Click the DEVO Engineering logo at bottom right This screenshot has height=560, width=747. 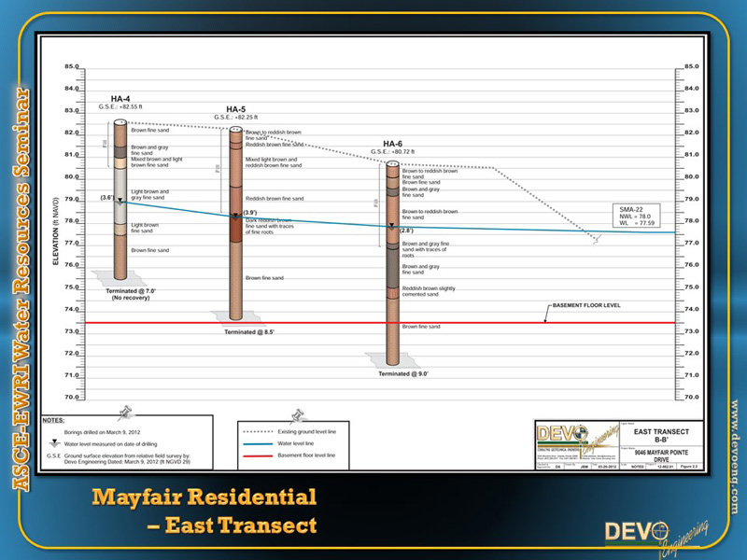(655, 537)
